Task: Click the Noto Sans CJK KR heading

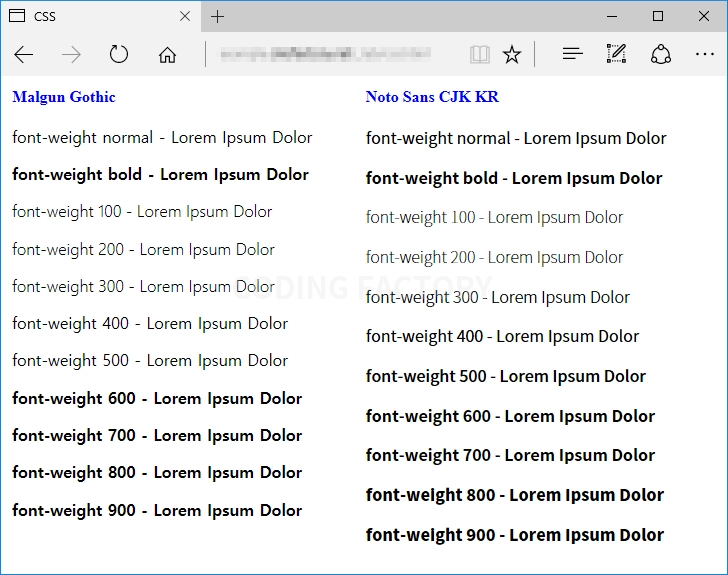Action: [x=432, y=97]
